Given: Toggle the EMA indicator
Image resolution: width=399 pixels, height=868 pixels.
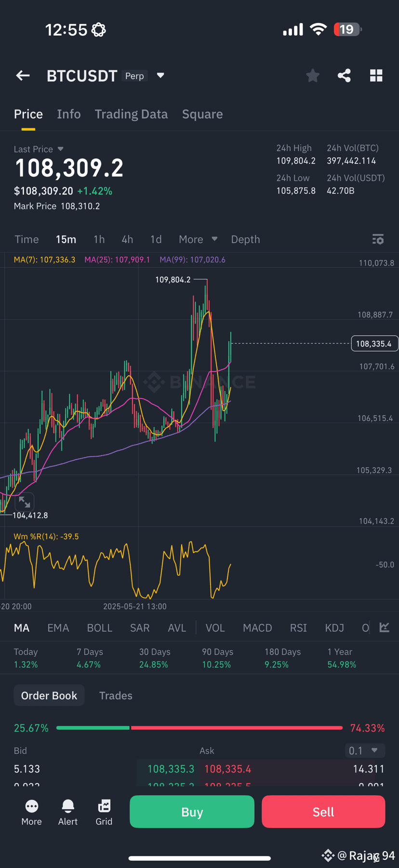Looking at the screenshot, I should click(58, 628).
